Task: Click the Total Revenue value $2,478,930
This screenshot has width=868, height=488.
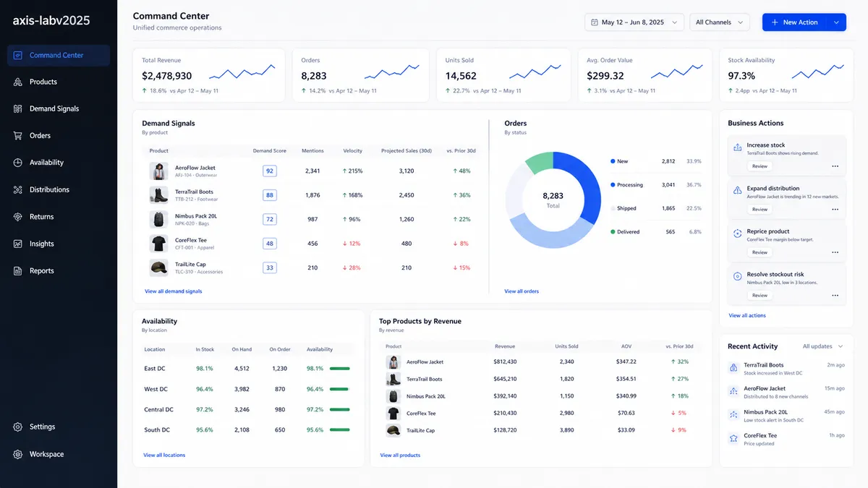Action: coord(167,76)
